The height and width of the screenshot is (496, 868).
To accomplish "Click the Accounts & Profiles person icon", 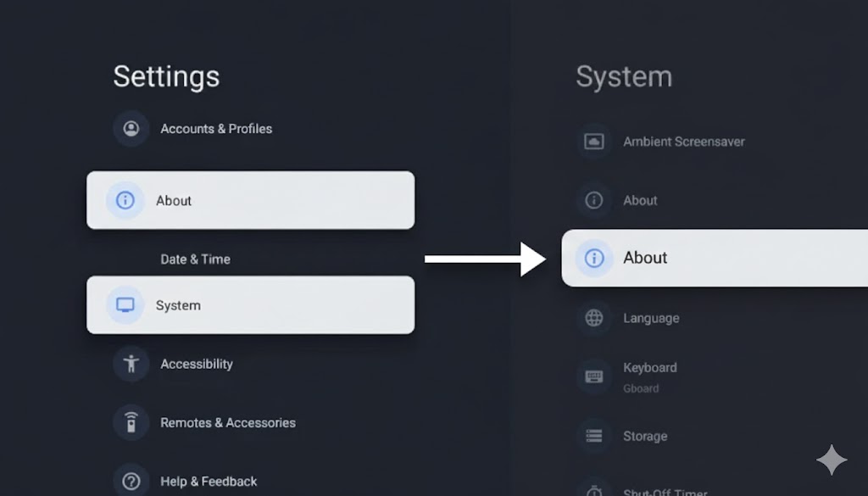I will click(131, 129).
